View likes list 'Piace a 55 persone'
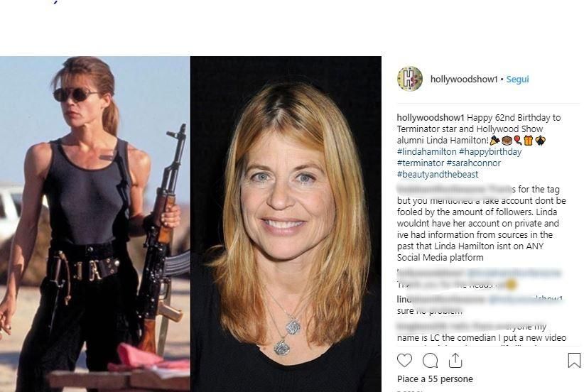The width and height of the screenshot is (584, 392). 434,379
